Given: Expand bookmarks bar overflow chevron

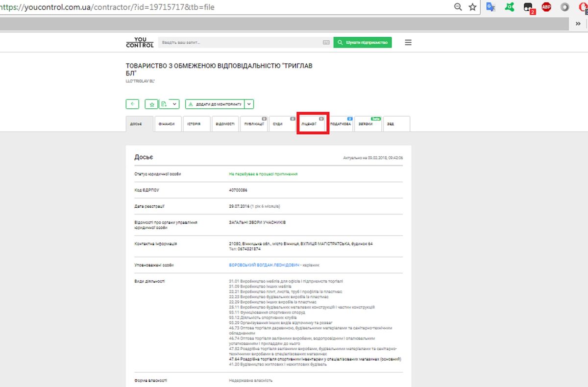Looking at the screenshot, I should pyautogui.click(x=578, y=23).
